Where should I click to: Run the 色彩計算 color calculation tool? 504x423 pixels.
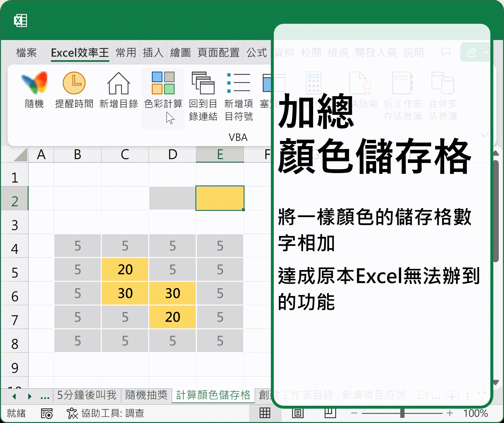(x=163, y=83)
